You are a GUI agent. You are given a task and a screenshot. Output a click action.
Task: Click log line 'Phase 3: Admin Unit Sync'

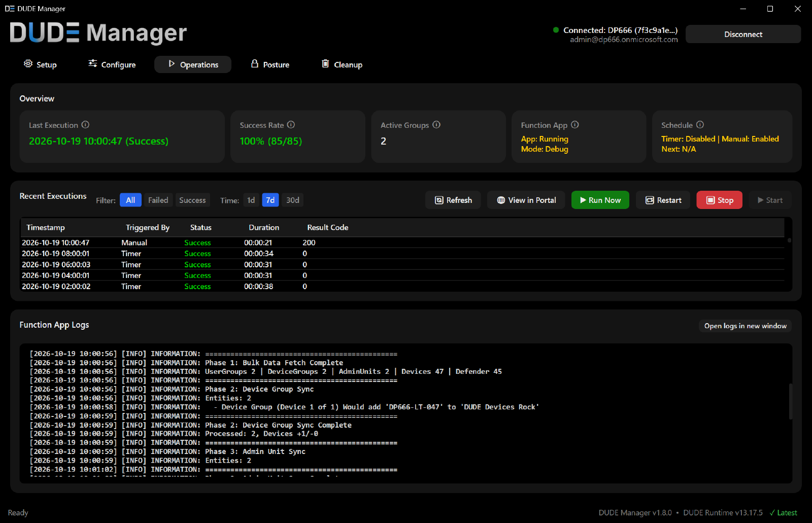point(255,451)
